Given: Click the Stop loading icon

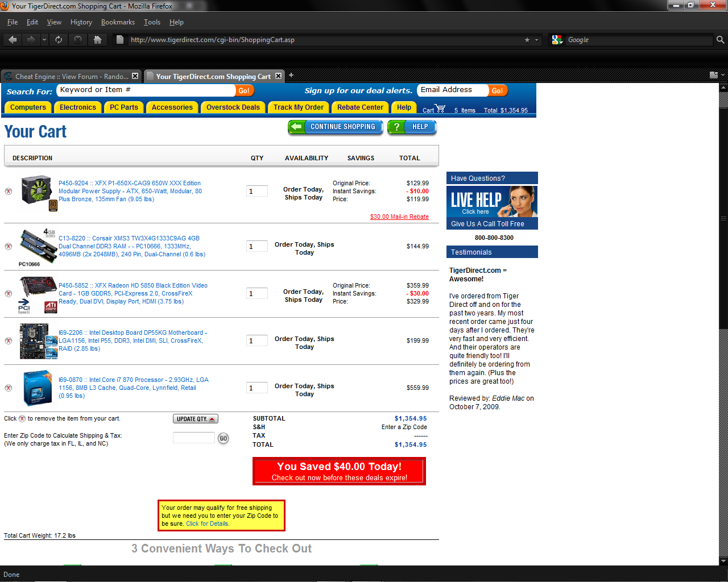Looking at the screenshot, I should click(x=78, y=40).
